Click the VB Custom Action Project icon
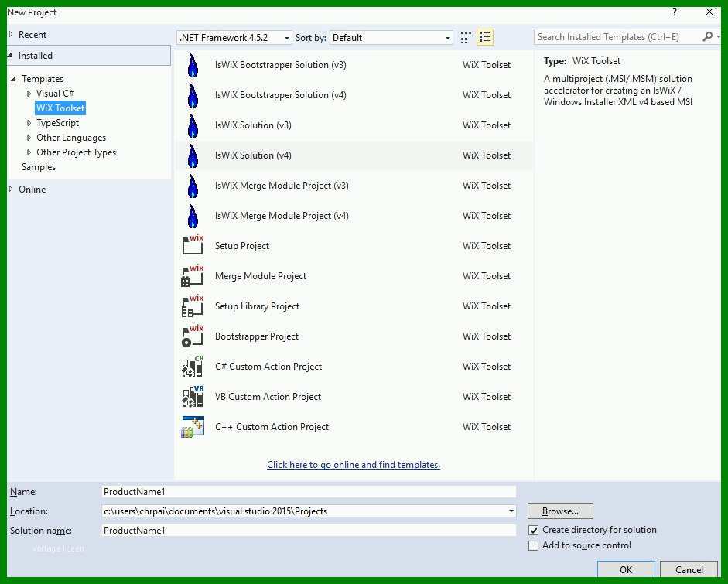Image resolution: width=728 pixels, height=584 pixels. point(193,396)
